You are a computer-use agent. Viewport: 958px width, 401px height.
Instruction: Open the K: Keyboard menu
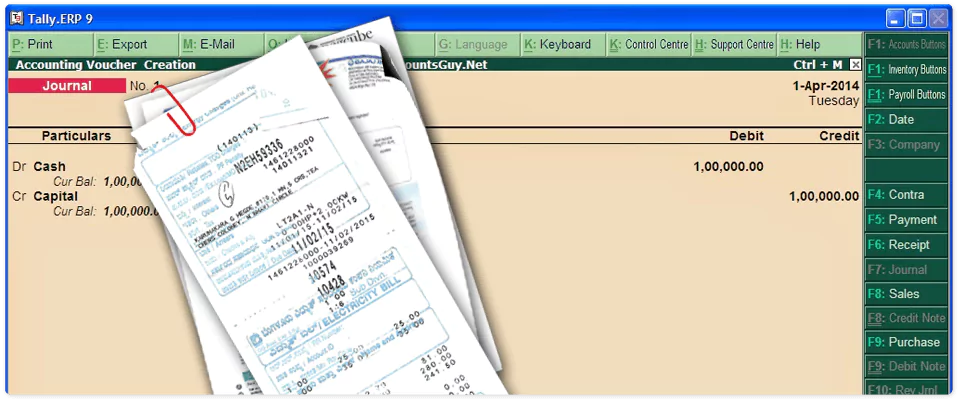tap(563, 45)
